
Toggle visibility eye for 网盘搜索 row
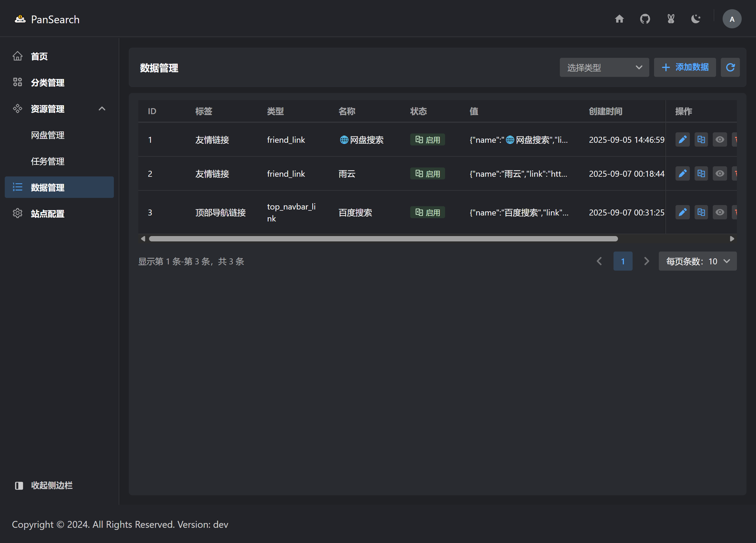pos(719,140)
